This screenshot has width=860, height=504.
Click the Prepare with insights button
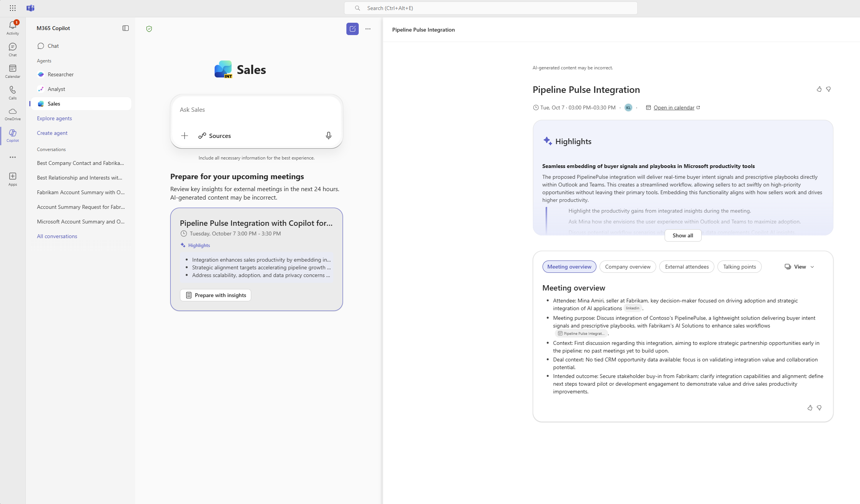[215, 295]
